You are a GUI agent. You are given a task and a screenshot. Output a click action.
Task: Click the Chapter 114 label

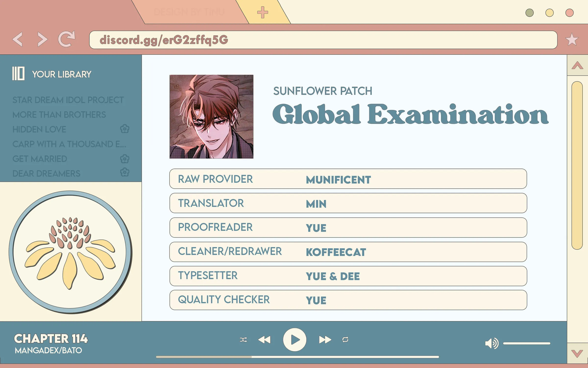(x=51, y=339)
